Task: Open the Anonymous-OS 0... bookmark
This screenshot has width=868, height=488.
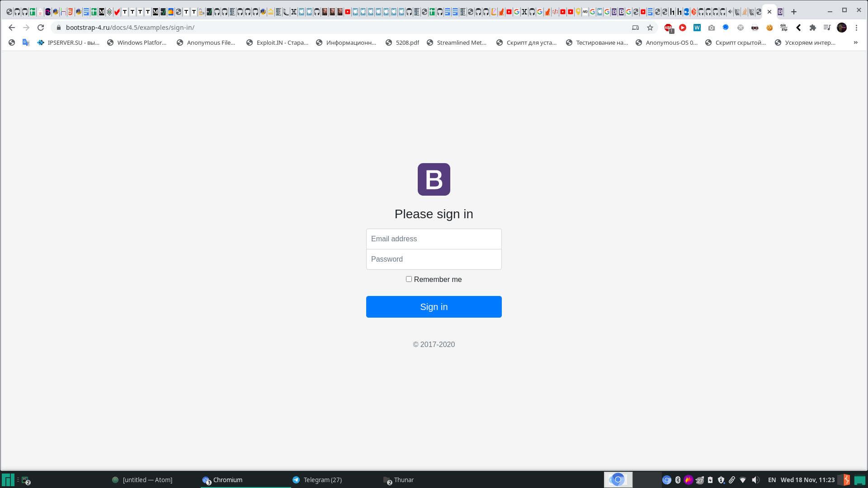Action: [x=666, y=42]
